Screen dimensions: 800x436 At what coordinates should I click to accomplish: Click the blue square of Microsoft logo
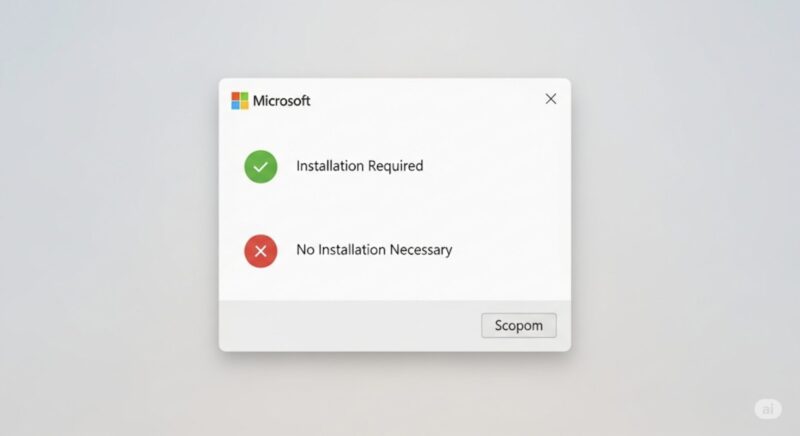[235, 105]
